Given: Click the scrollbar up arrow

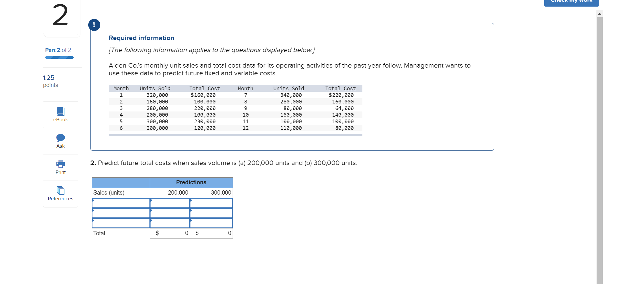Looking at the screenshot, I should [x=599, y=13].
